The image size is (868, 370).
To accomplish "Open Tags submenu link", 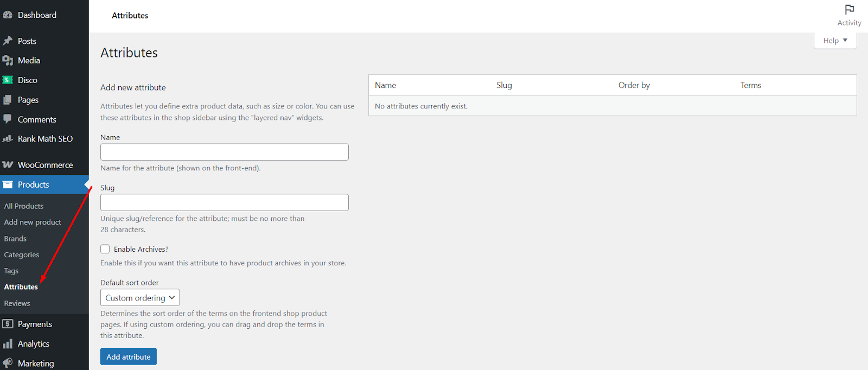I will [x=11, y=271].
